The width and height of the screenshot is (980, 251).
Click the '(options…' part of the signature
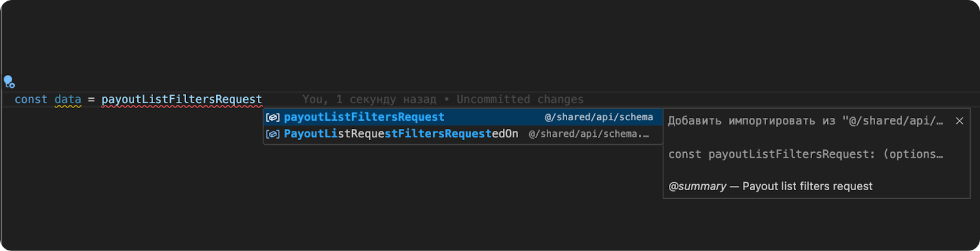pos(913,154)
